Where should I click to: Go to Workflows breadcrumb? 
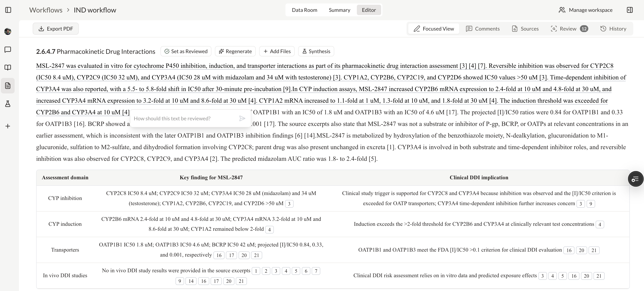[x=46, y=10]
